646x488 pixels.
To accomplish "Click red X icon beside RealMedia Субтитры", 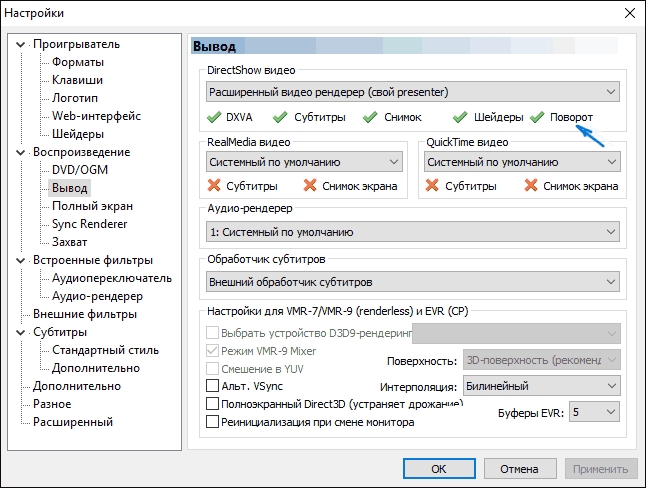I will pyautogui.click(x=214, y=185).
